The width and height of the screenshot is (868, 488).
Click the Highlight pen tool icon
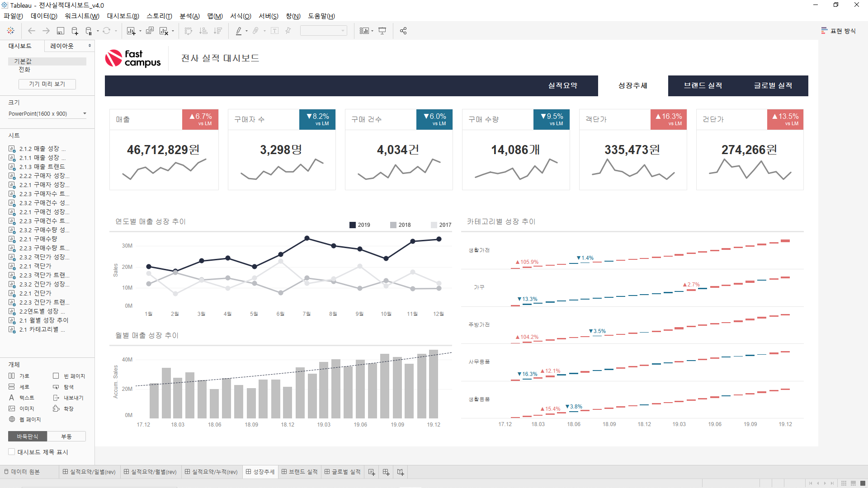point(239,31)
